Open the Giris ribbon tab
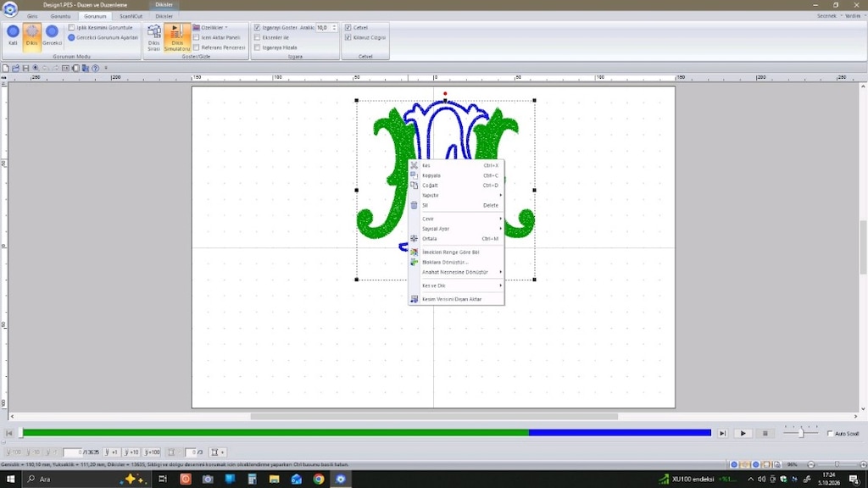 [32, 16]
